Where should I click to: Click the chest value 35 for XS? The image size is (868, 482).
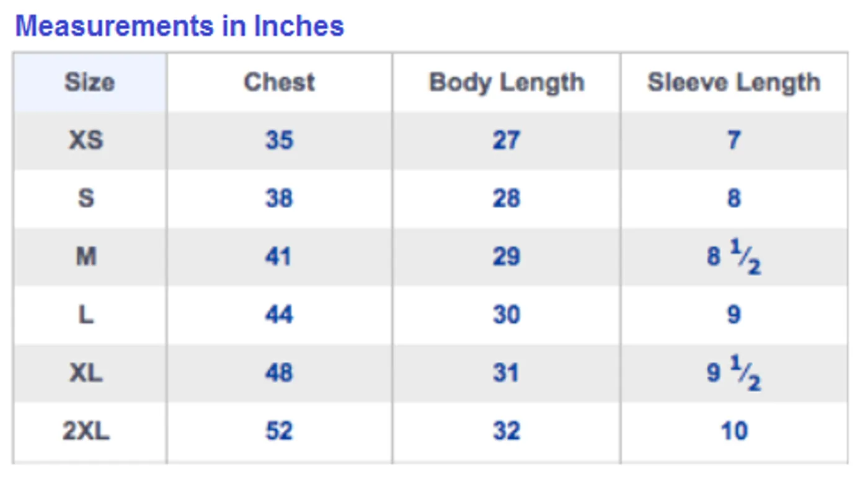[279, 140]
